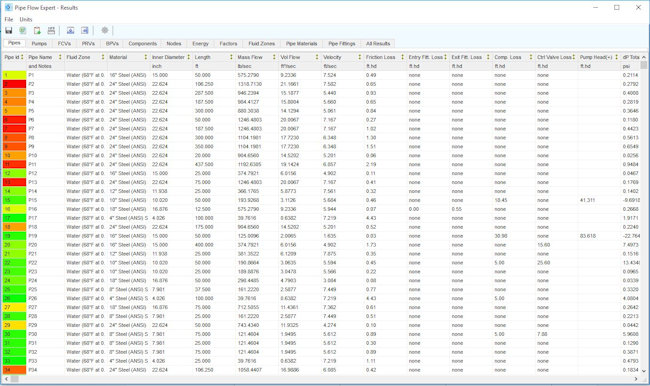This screenshot has height=386, width=650.
Task: Click the Pipe Flow Expert title bar app icon
Action: pos(8,7)
